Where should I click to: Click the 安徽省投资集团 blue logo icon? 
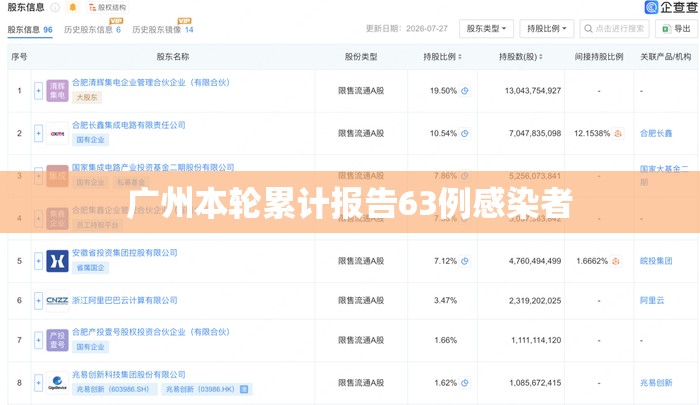[57, 261]
